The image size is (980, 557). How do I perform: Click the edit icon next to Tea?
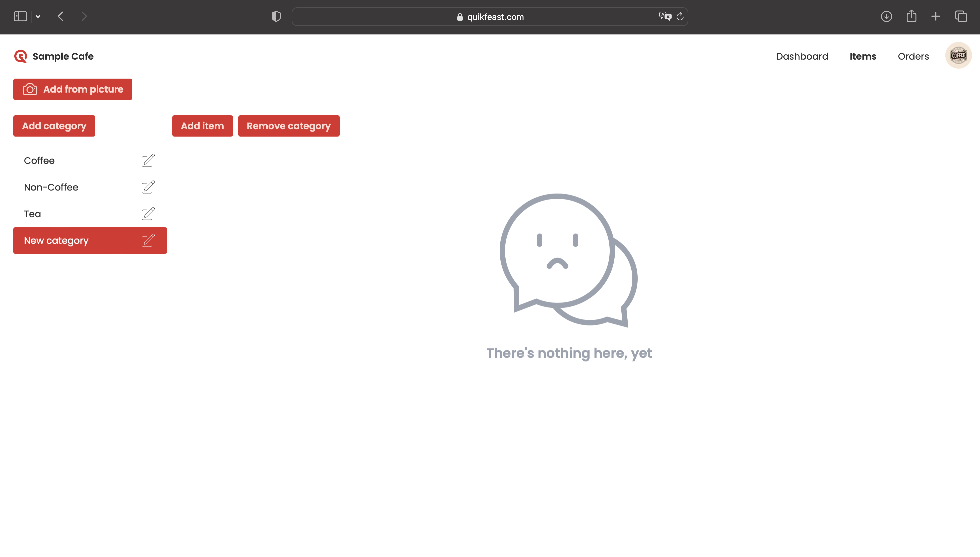coord(147,214)
